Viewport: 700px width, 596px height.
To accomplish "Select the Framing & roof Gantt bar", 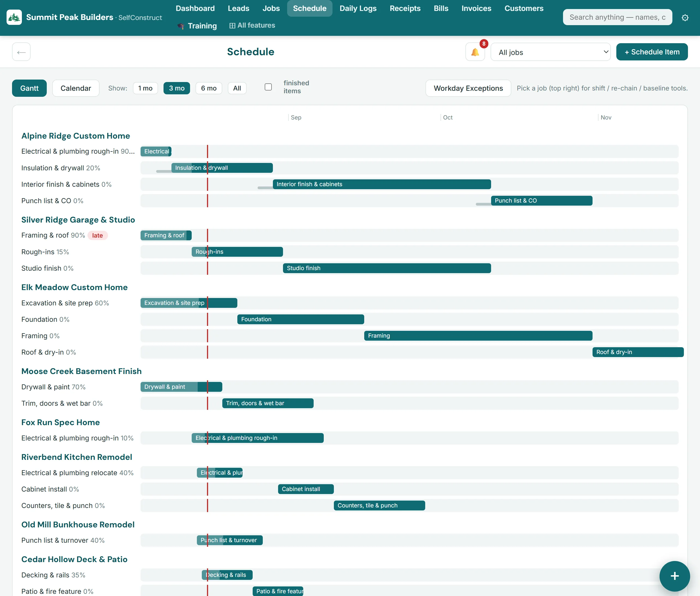I will pos(166,235).
